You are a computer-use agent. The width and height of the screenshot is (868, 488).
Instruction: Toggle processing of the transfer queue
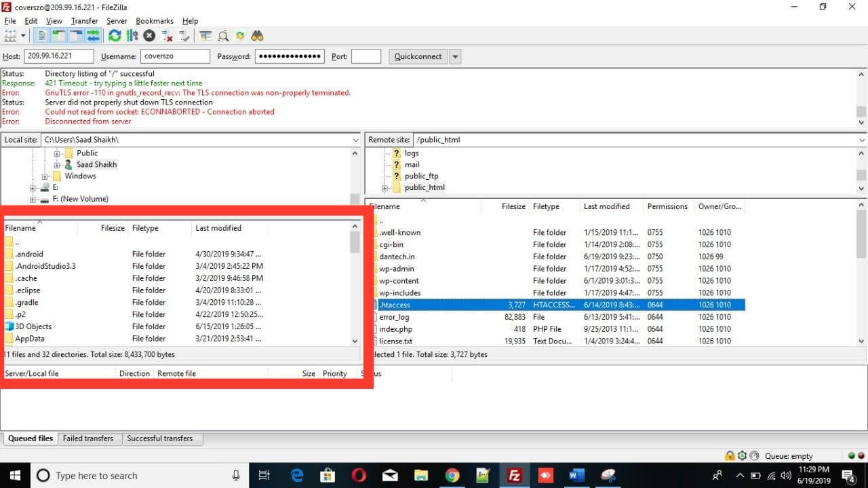(132, 36)
